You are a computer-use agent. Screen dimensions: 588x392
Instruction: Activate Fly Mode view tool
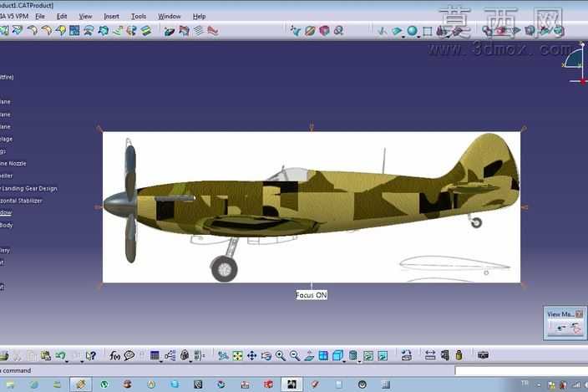pos(223,355)
